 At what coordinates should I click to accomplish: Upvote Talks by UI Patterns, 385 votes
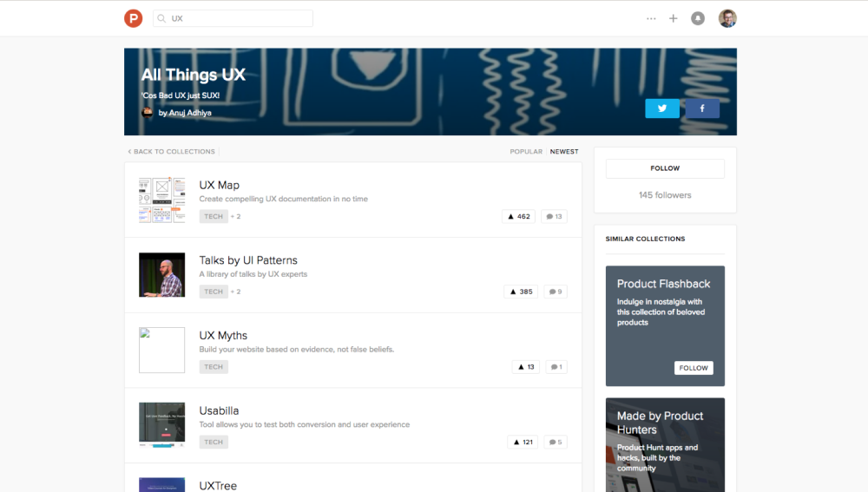521,292
